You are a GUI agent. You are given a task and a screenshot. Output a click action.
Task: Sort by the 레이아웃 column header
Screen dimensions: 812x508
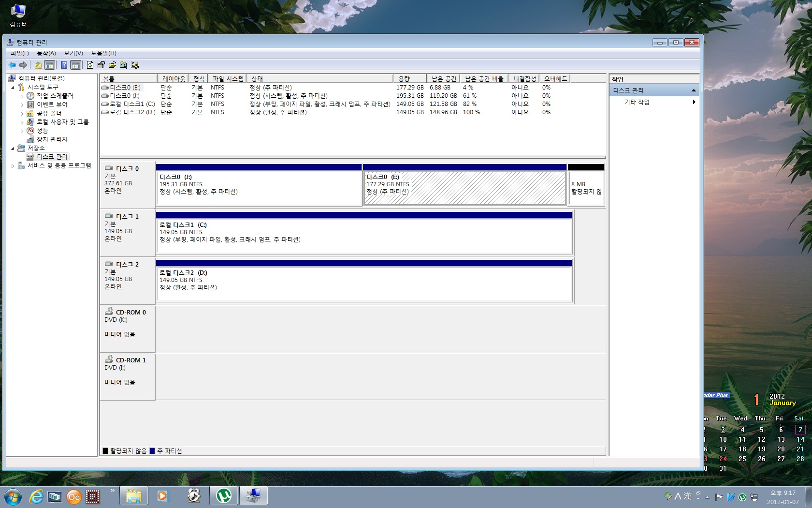click(174, 78)
